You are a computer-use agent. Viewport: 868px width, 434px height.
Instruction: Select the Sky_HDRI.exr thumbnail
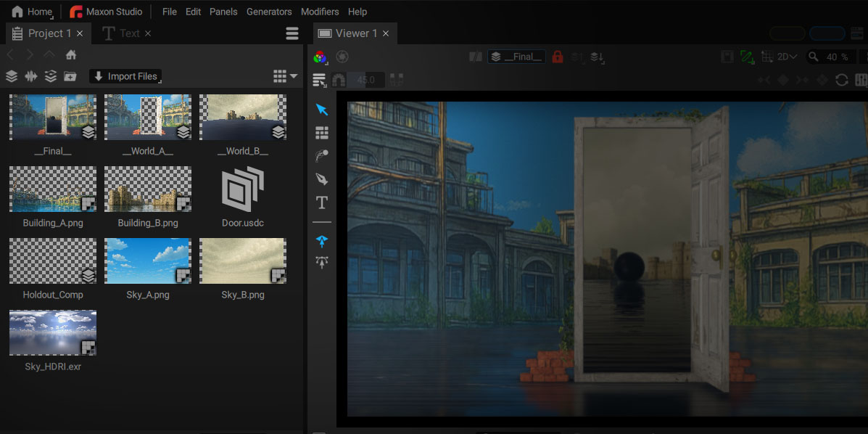click(53, 332)
